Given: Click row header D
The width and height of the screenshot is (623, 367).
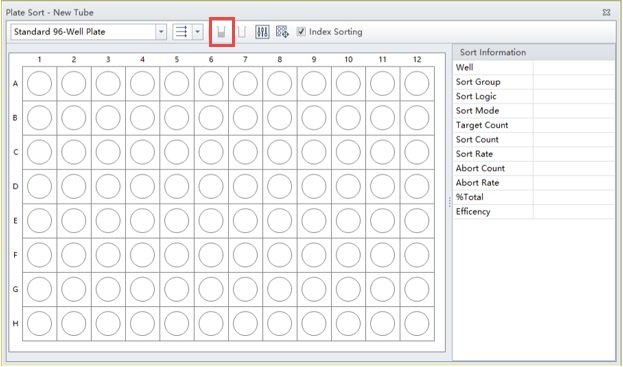Looking at the screenshot, I should coord(15,186).
